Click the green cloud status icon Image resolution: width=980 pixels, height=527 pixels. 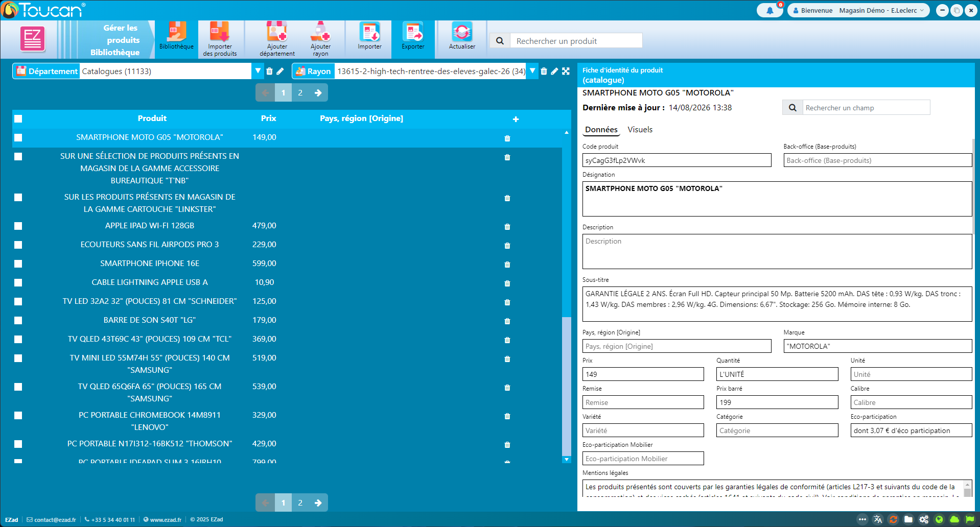tap(954, 519)
